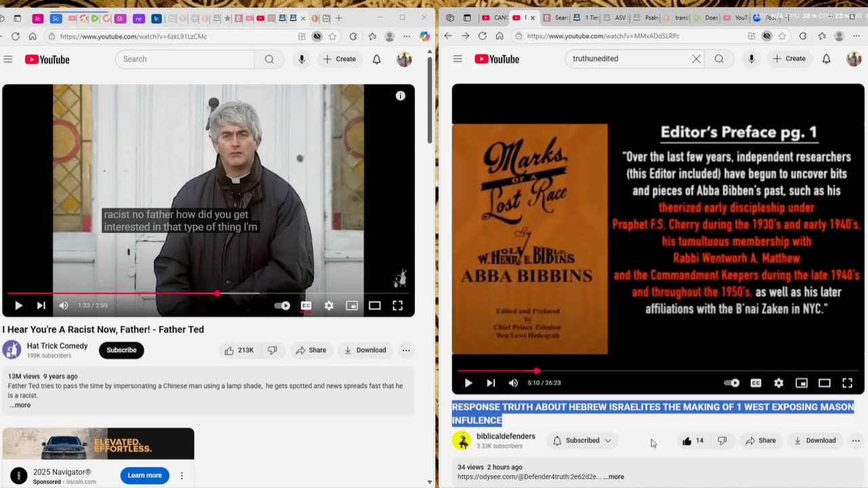Start voice search in right window
This screenshot has height=488, width=868.
[x=751, y=59]
